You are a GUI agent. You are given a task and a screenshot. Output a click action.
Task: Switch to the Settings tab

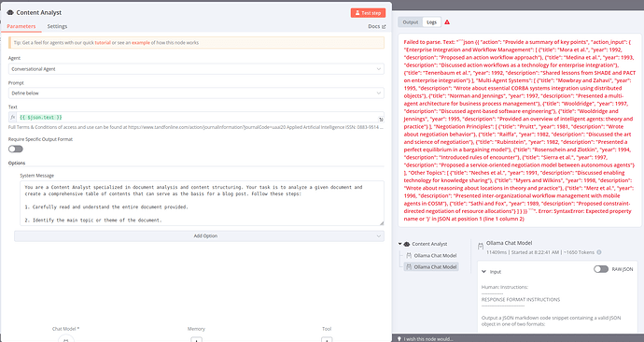click(57, 26)
